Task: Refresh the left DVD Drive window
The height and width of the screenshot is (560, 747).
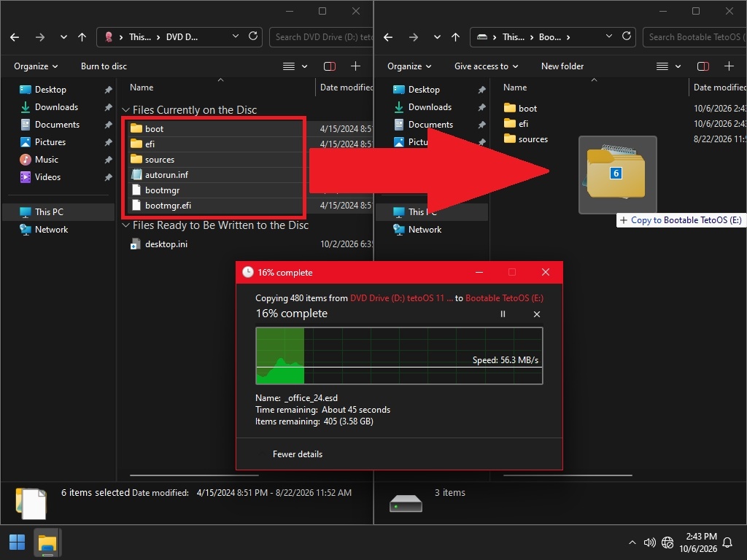Action: 253,36
